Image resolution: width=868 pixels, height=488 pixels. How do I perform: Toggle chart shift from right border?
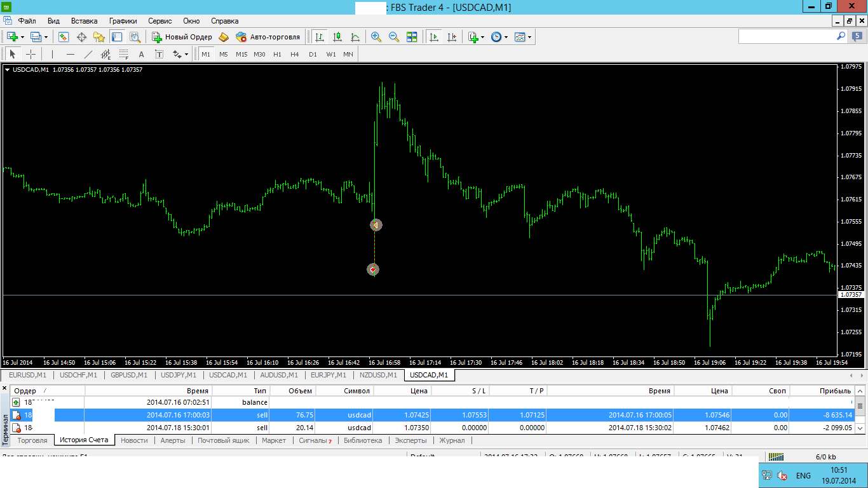click(x=452, y=37)
